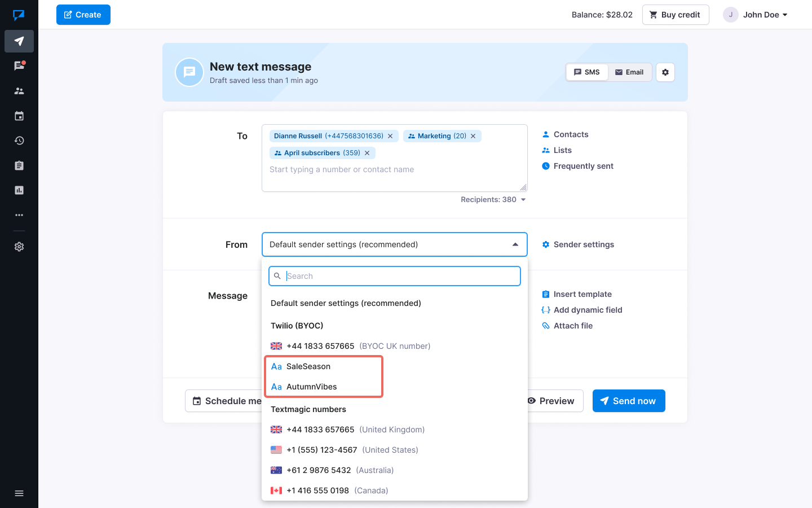The height and width of the screenshot is (508, 812).
Task: Switch to the Email tab
Action: click(629, 72)
